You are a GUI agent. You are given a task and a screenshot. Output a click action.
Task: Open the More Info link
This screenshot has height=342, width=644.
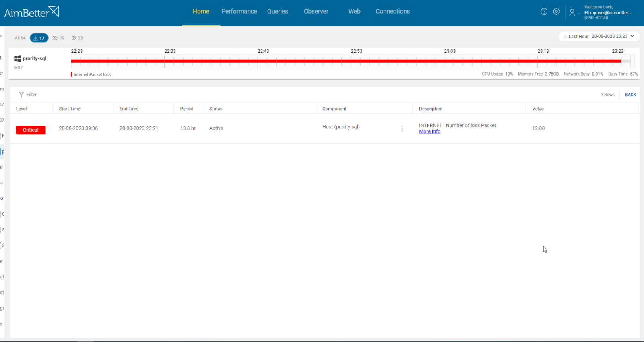[429, 132]
